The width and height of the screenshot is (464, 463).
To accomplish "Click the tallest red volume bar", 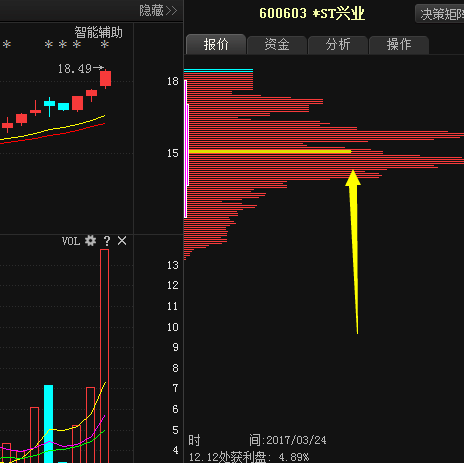I will (x=104, y=356).
